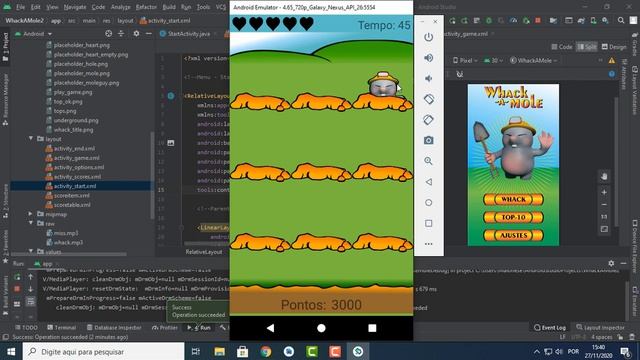Viewport: 640px width, 360px height.
Task: Switch editor to Split view
Action: click(586, 47)
